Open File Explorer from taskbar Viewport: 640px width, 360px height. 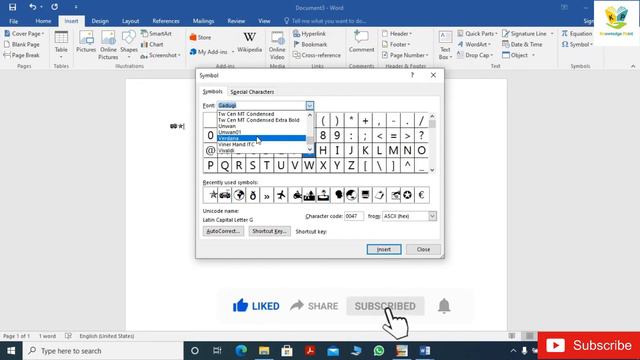point(264,351)
